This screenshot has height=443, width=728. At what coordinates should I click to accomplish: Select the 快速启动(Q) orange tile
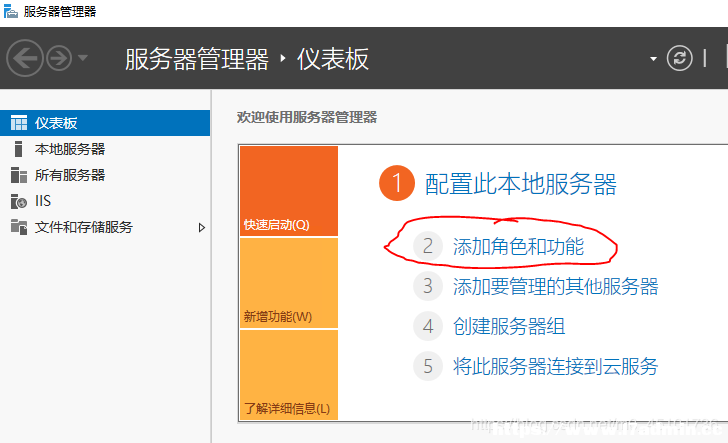coord(289,191)
